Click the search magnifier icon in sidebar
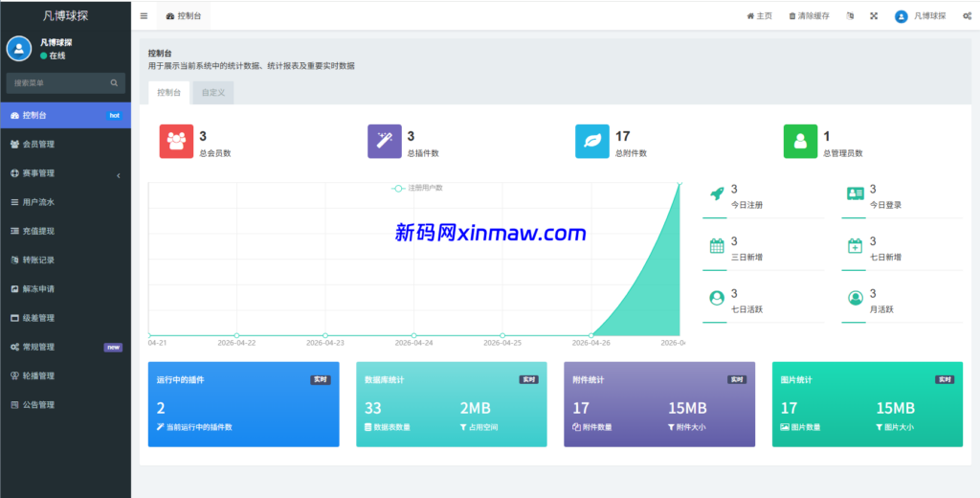Image resolution: width=980 pixels, height=498 pixels. (114, 82)
